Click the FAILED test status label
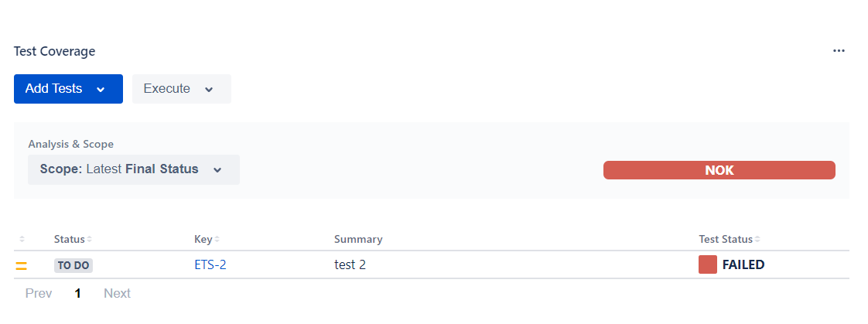Viewport: 868px width, 324px height. pyautogui.click(x=743, y=265)
